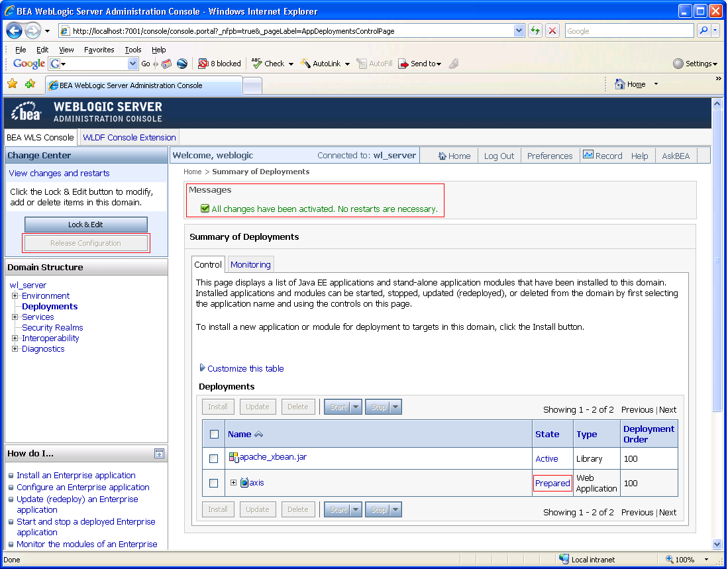This screenshot has height=569, width=728.
Task: Expand the Interoperability tree node
Action: [15, 338]
